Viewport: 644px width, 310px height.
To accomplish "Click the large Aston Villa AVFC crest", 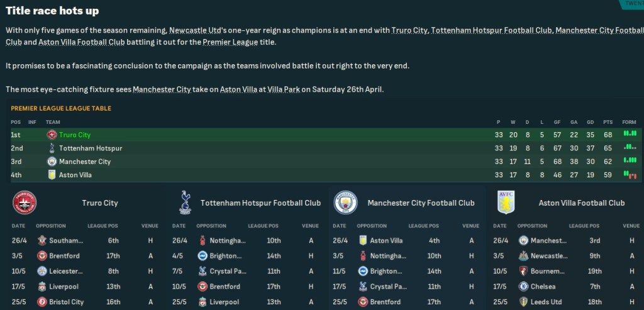I will click(x=506, y=202).
